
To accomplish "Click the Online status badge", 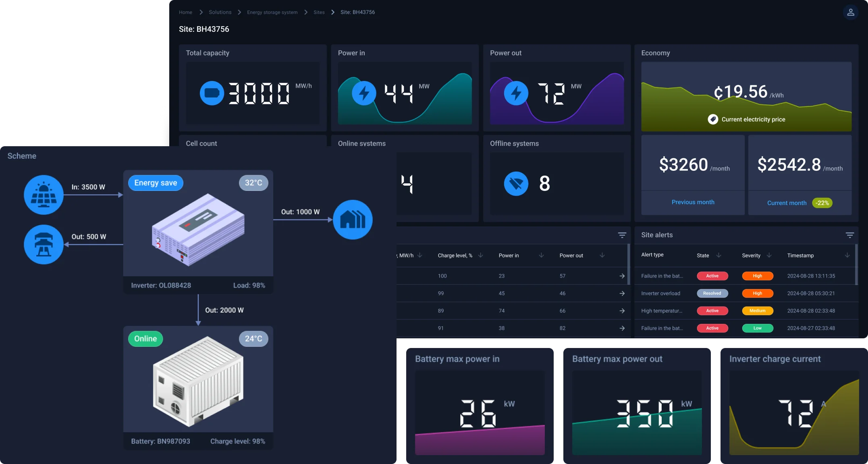I will [145, 339].
